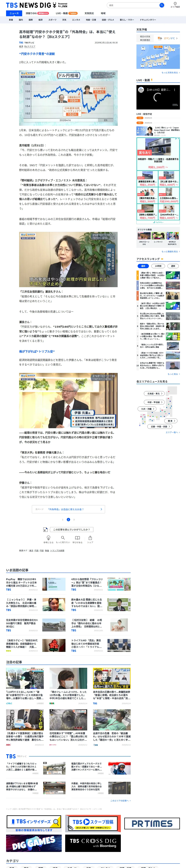This screenshot has width=186, height=868.
Task: Open the 地域 tab
Action: coord(103,13)
